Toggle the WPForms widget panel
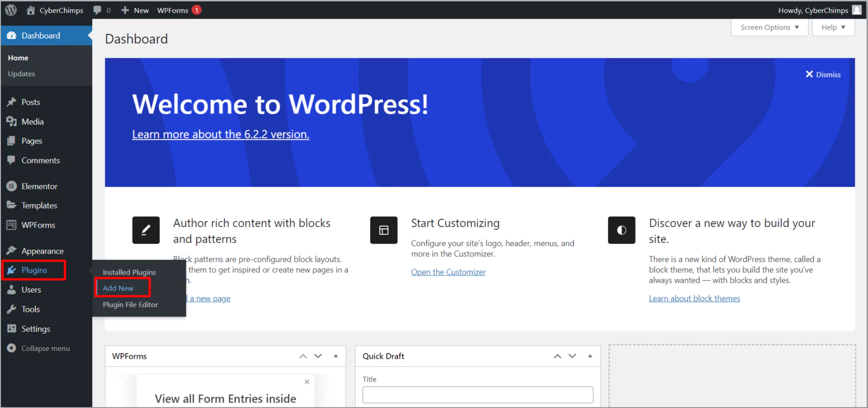868x408 pixels. [x=336, y=356]
